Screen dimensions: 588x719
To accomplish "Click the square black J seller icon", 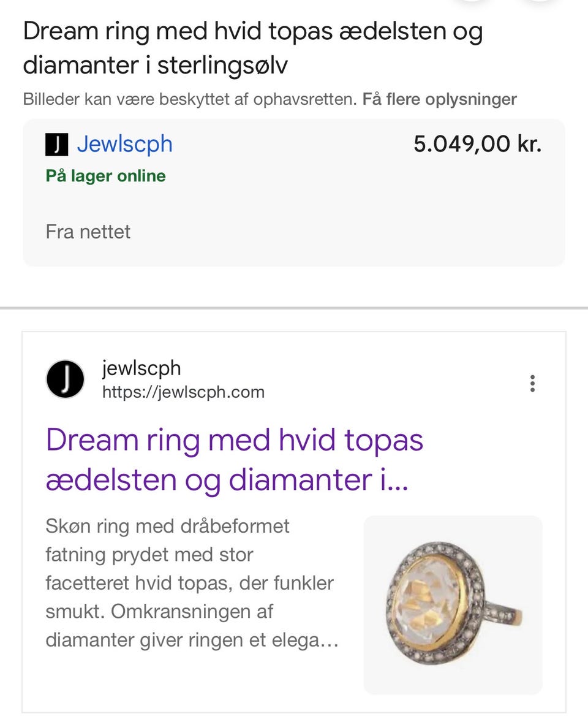I will 56,145.
